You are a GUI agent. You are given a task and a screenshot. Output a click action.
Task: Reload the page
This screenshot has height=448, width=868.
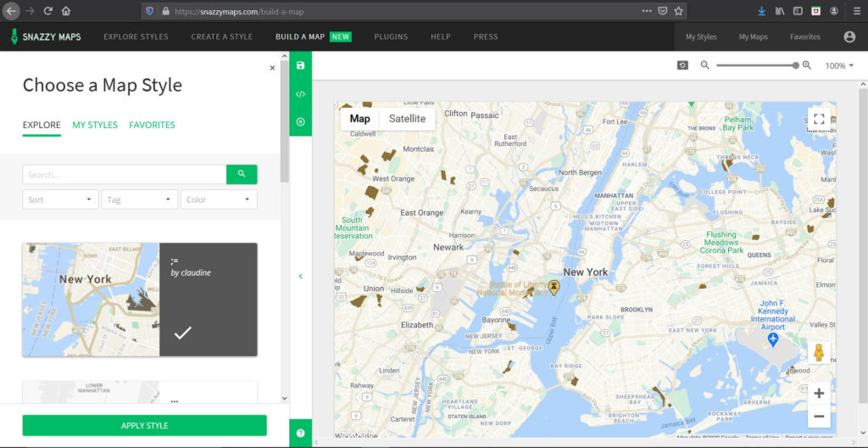(47, 10)
